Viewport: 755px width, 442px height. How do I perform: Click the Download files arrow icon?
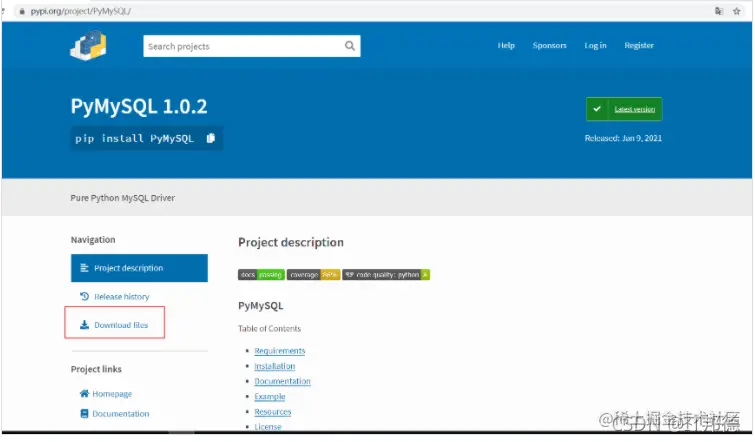[x=84, y=325]
